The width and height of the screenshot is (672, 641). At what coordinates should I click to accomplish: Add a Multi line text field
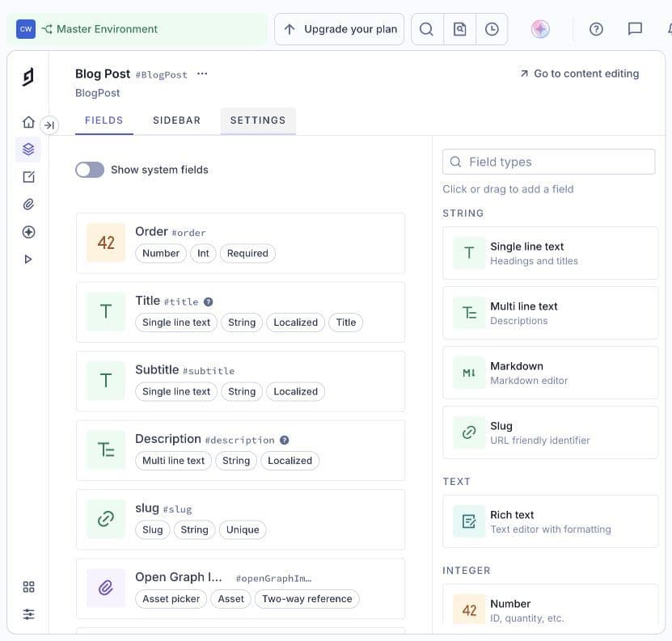click(550, 313)
